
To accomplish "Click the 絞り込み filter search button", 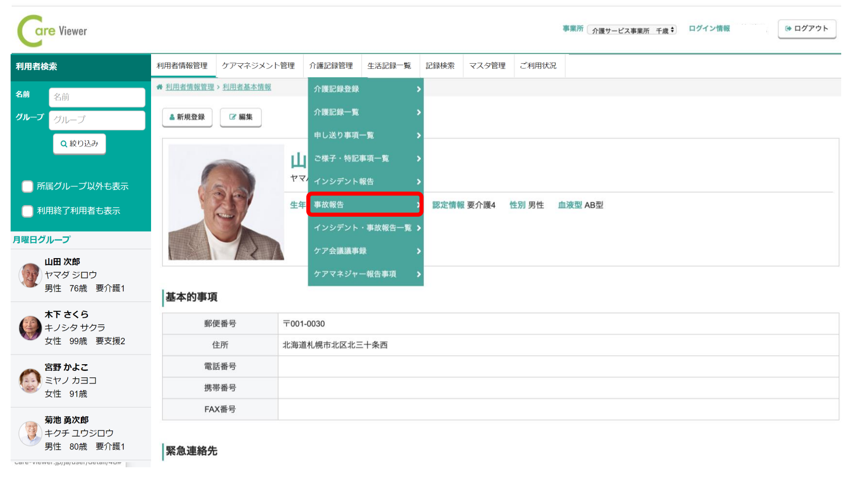I will (79, 144).
